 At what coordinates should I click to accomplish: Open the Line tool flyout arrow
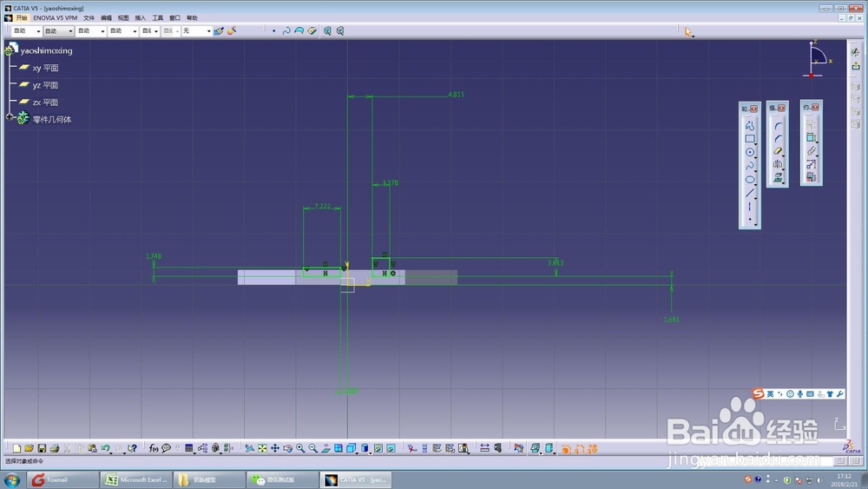tap(756, 198)
